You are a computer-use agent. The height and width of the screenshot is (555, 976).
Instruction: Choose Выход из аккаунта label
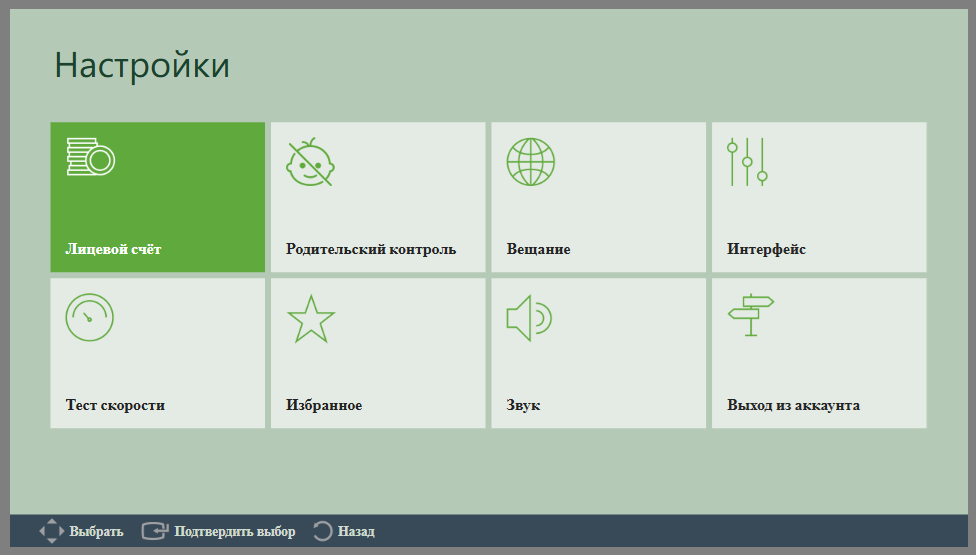coord(794,405)
